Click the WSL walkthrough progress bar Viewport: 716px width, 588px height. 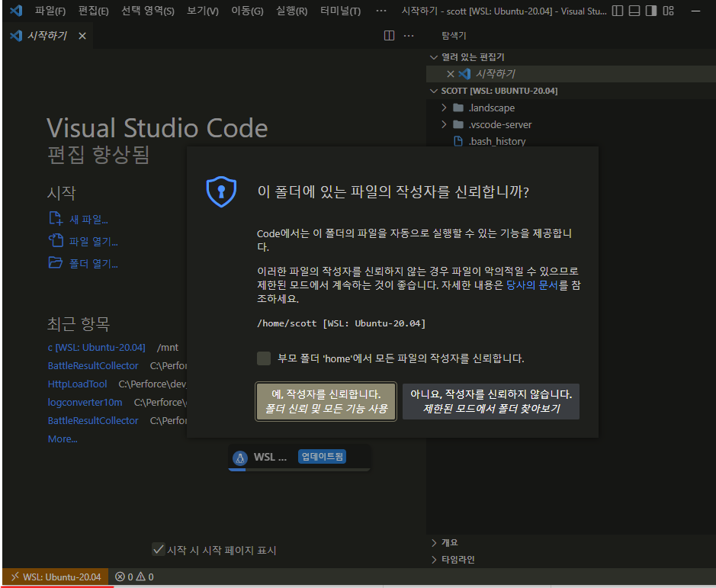click(x=299, y=469)
